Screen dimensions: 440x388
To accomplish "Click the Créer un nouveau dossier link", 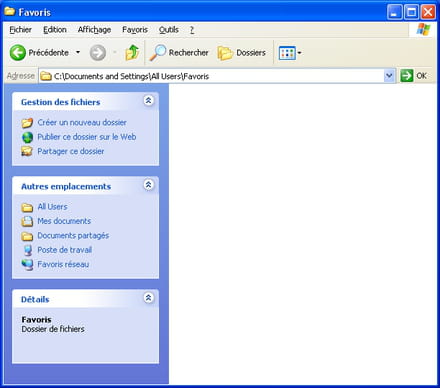I will (x=82, y=123).
